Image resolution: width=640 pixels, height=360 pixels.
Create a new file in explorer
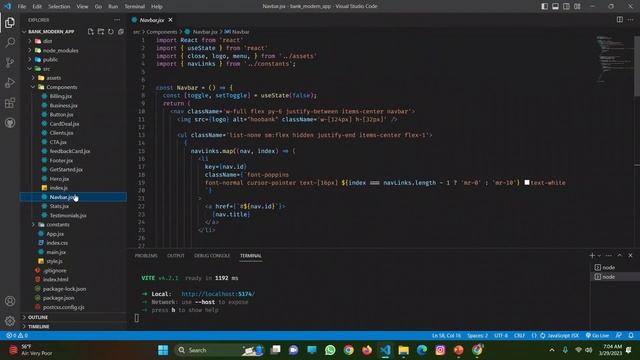coord(91,31)
